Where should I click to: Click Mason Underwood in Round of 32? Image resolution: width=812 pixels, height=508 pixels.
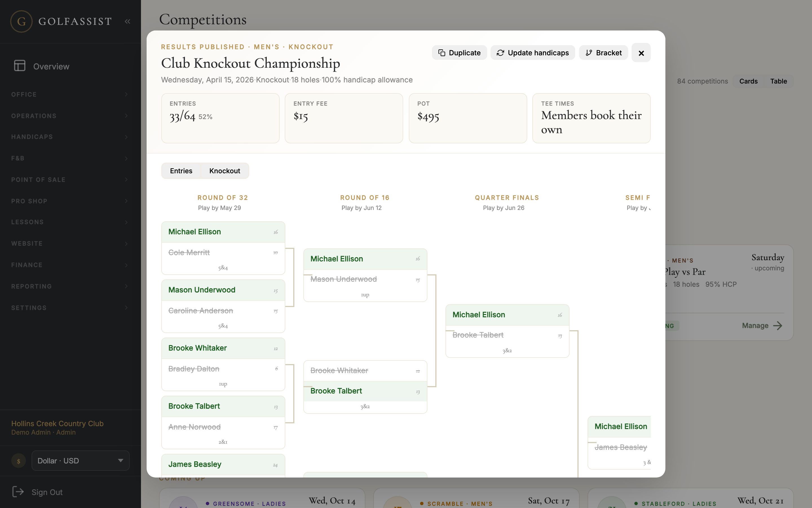223,290
